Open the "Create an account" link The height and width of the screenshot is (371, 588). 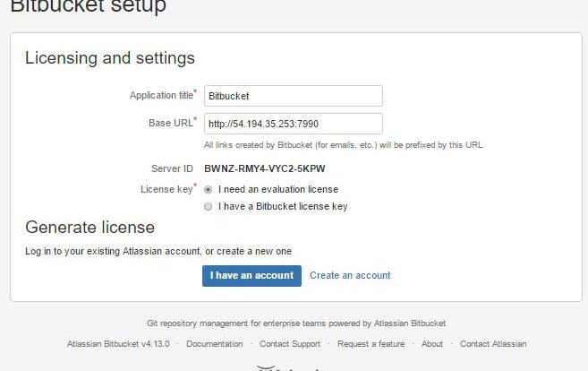point(350,275)
